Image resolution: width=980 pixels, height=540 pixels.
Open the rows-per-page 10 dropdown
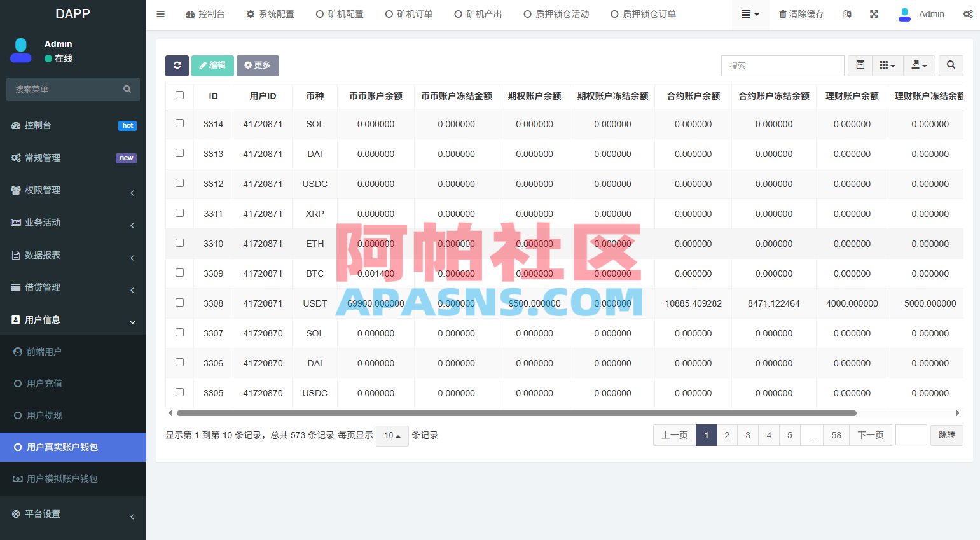(392, 436)
